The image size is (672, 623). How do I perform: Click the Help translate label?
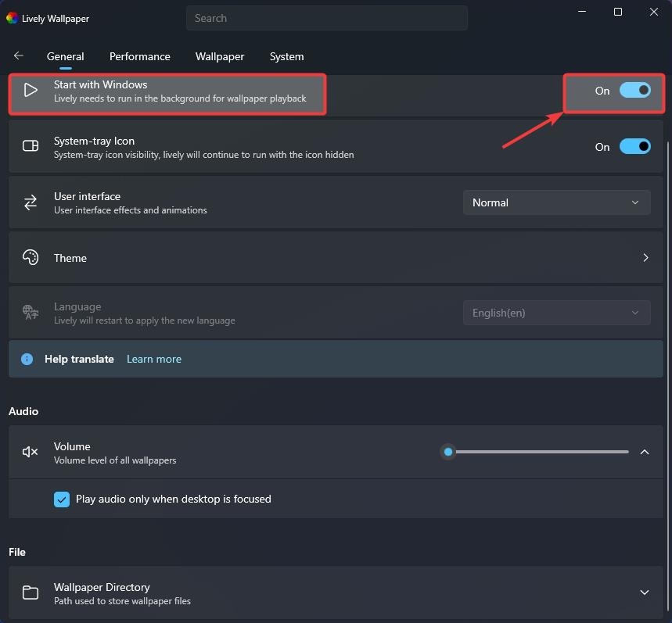(x=79, y=360)
